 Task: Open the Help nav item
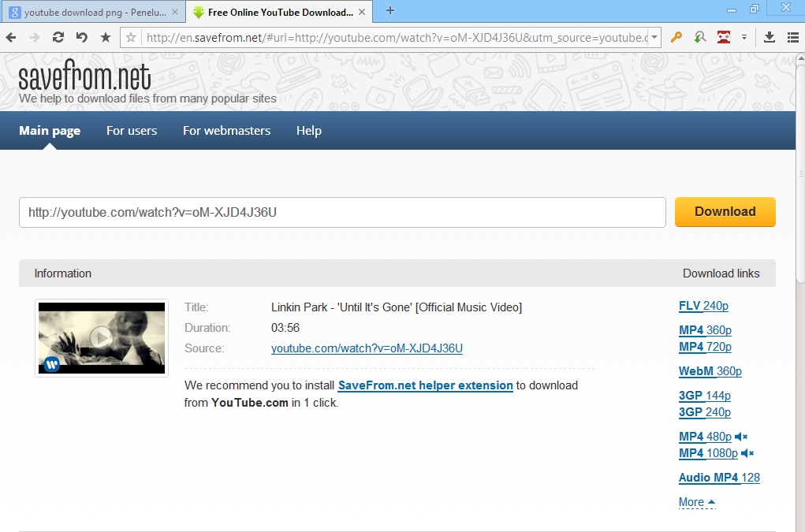pyautogui.click(x=308, y=131)
